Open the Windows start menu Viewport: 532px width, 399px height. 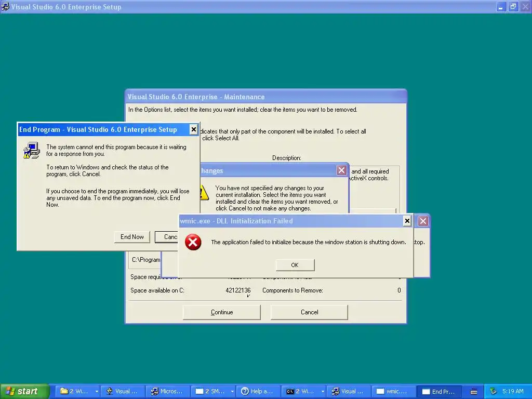(24, 391)
